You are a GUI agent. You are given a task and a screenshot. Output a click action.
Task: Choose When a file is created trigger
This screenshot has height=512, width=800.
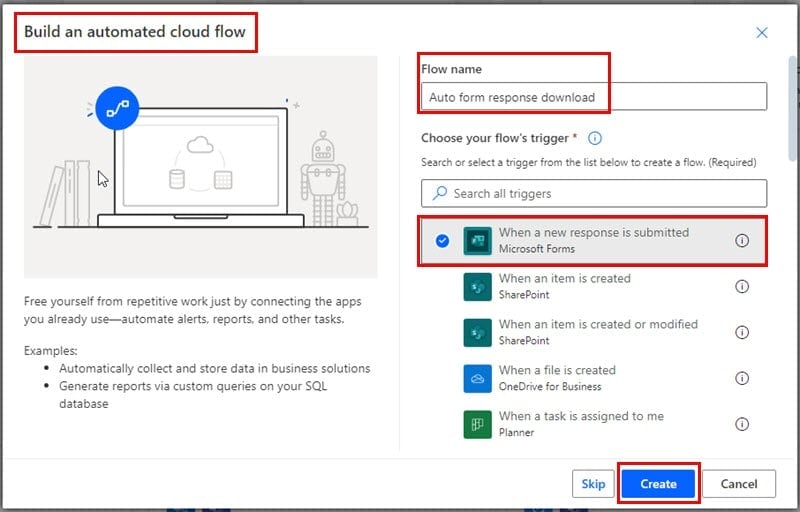593,378
